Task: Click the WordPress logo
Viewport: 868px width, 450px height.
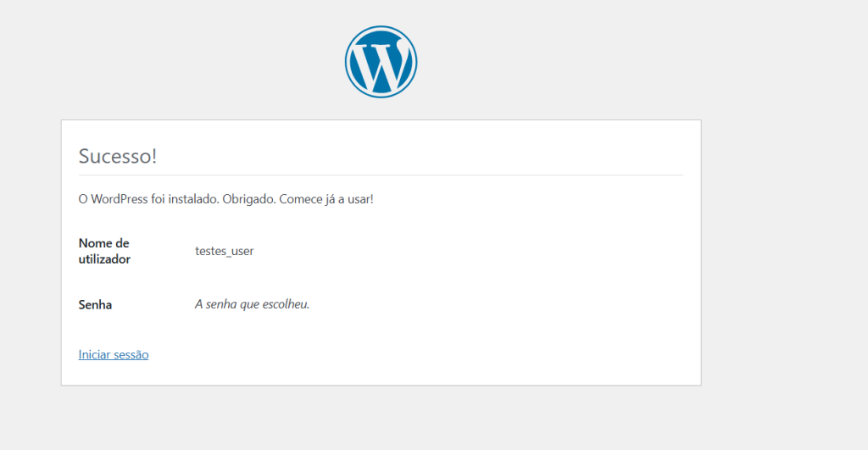Action: tap(381, 61)
